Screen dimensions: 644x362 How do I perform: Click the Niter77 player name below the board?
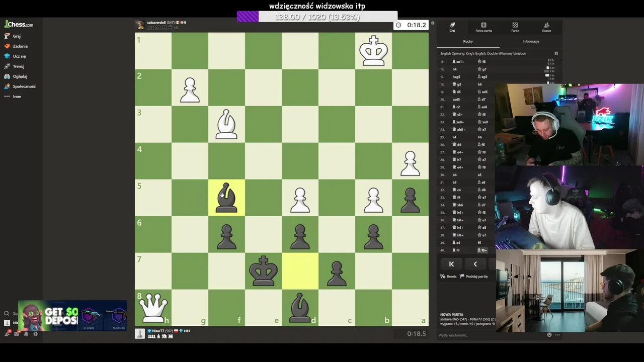click(x=158, y=331)
